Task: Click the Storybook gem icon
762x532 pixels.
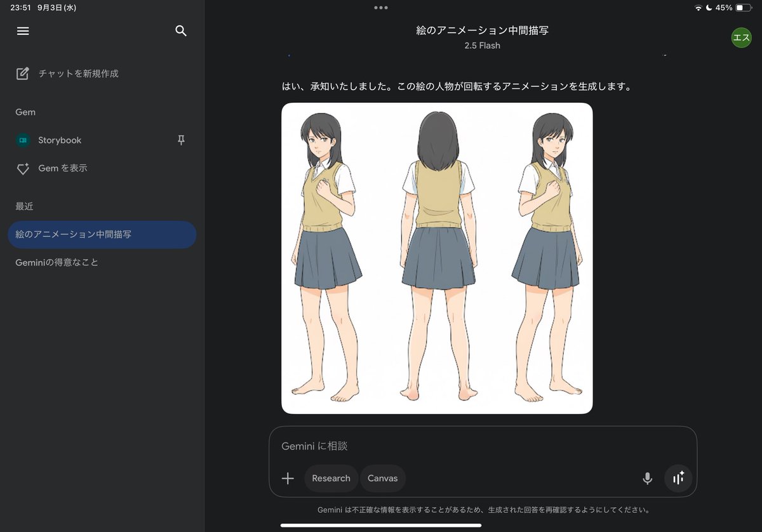Action: pyautogui.click(x=23, y=140)
